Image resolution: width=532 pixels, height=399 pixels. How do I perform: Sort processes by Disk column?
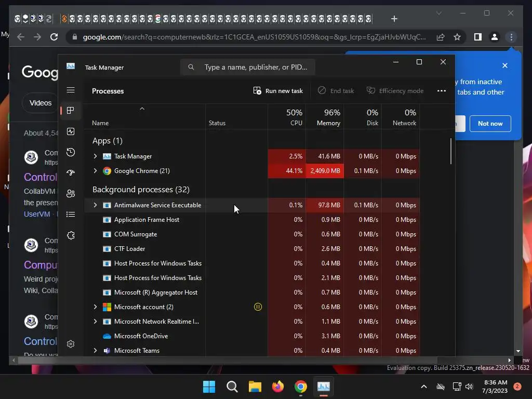coord(363,117)
